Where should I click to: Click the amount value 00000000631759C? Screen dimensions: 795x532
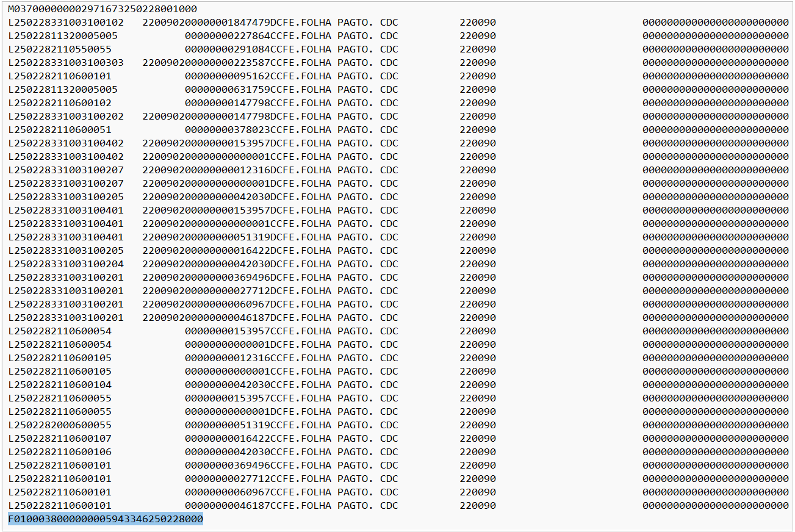tap(230, 90)
